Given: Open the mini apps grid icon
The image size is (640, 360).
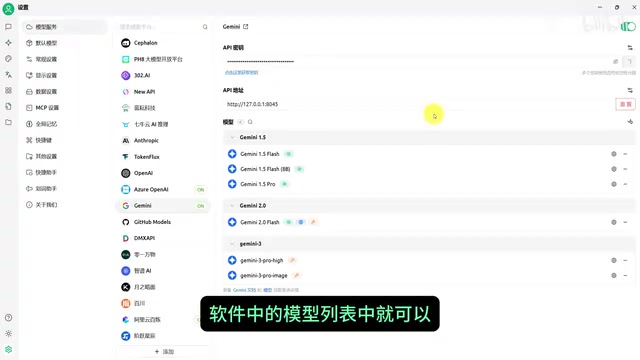Looking at the screenshot, I should tap(8, 90).
